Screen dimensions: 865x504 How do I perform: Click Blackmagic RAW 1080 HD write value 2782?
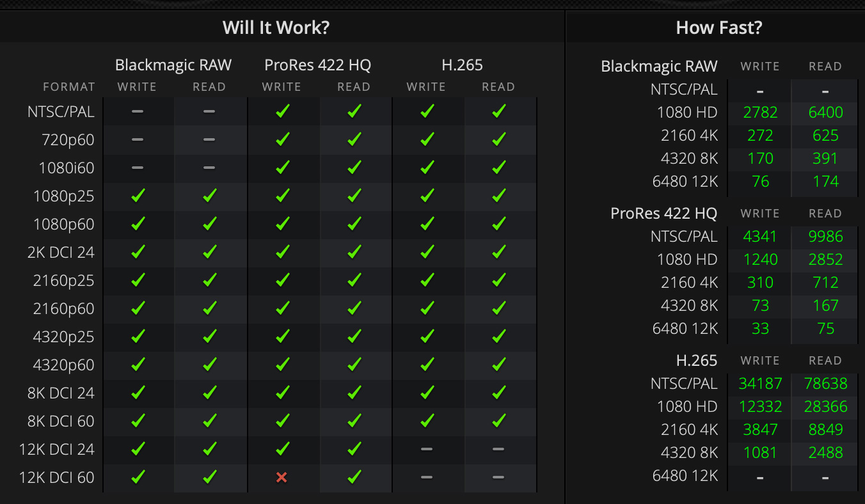click(760, 113)
